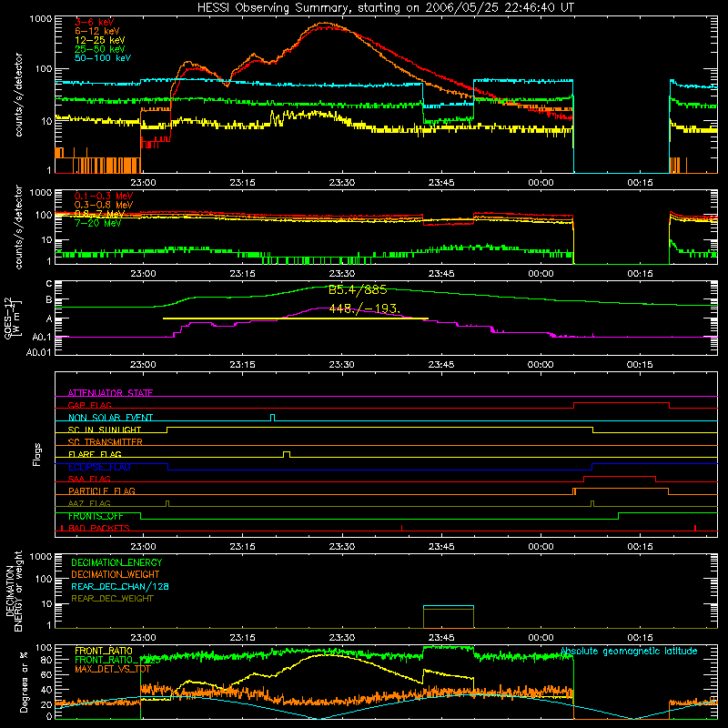Click the B5.4/885 flare annotation
This screenshot has height=728, width=728.
tap(358, 290)
